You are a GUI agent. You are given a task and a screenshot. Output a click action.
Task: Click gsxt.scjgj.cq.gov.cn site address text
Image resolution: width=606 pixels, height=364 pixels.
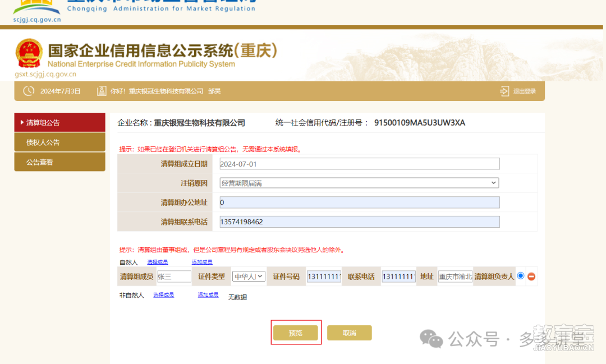[x=45, y=74]
